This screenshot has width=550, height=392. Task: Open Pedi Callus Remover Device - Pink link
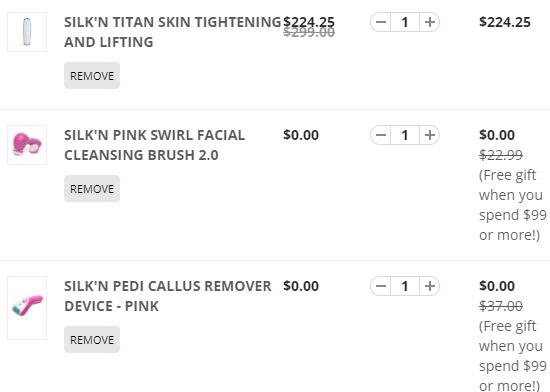[x=168, y=296]
